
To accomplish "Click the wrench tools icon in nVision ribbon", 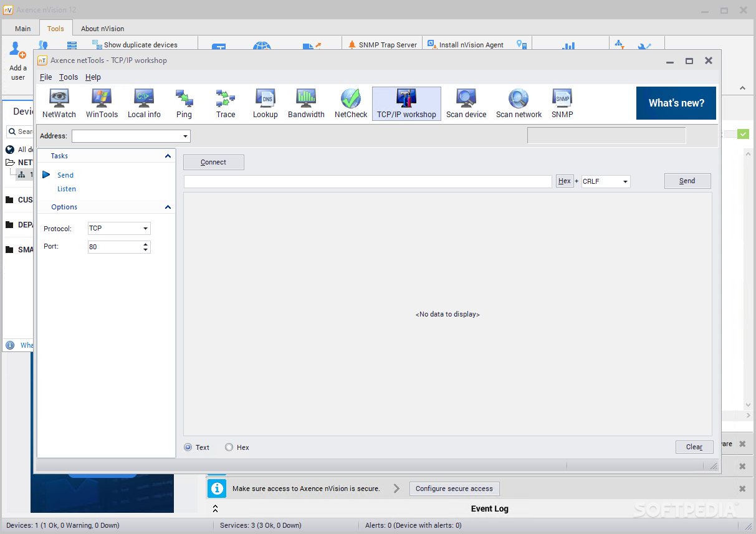I will click(x=644, y=47).
